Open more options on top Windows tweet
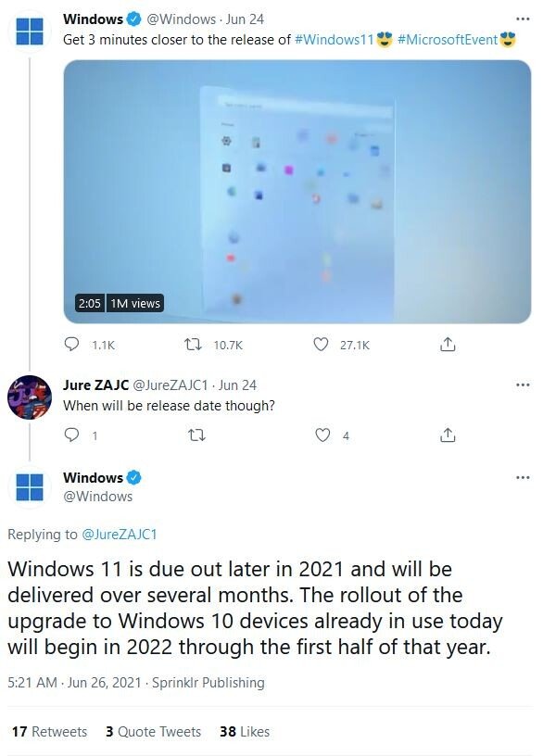543x756 pixels. coord(523,19)
